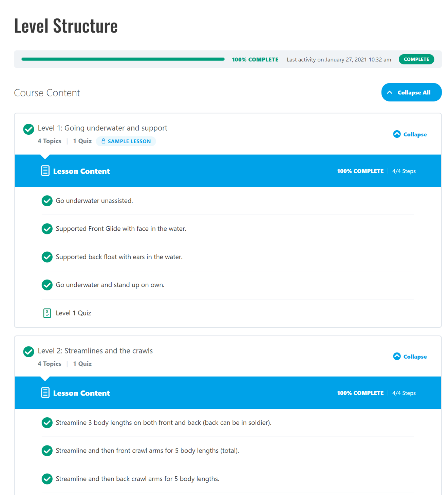Collapse Level 2 using its Collapse label
This screenshot has height=495, width=448.
(415, 357)
